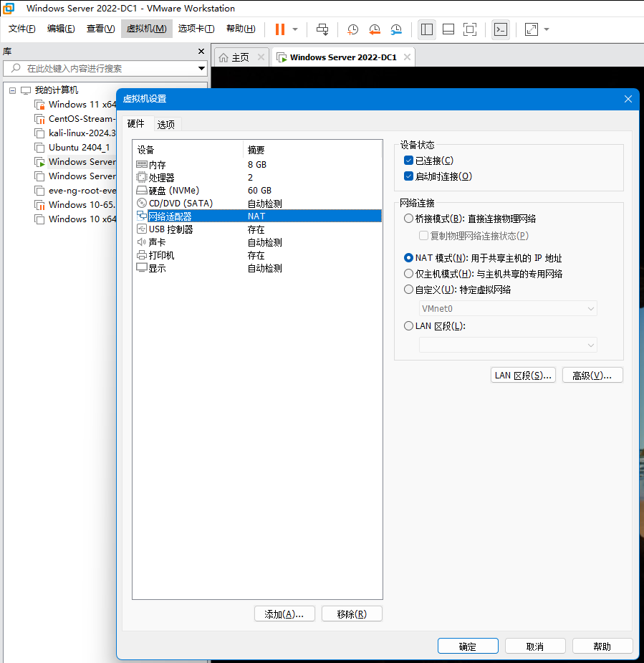Switch to the 硬件 tab in settings dialog
Image resolution: width=644 pixels, height=663 pixels.
135,123
